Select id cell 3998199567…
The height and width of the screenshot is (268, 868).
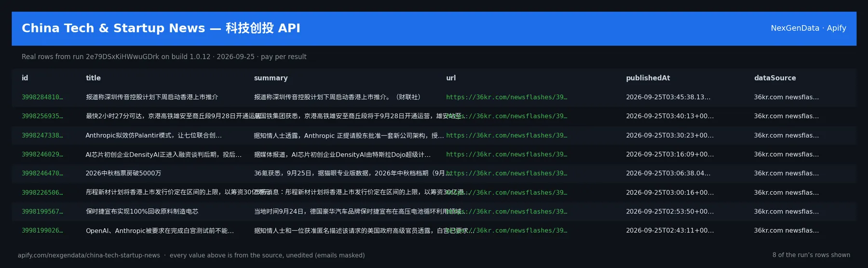click(42, 212)
